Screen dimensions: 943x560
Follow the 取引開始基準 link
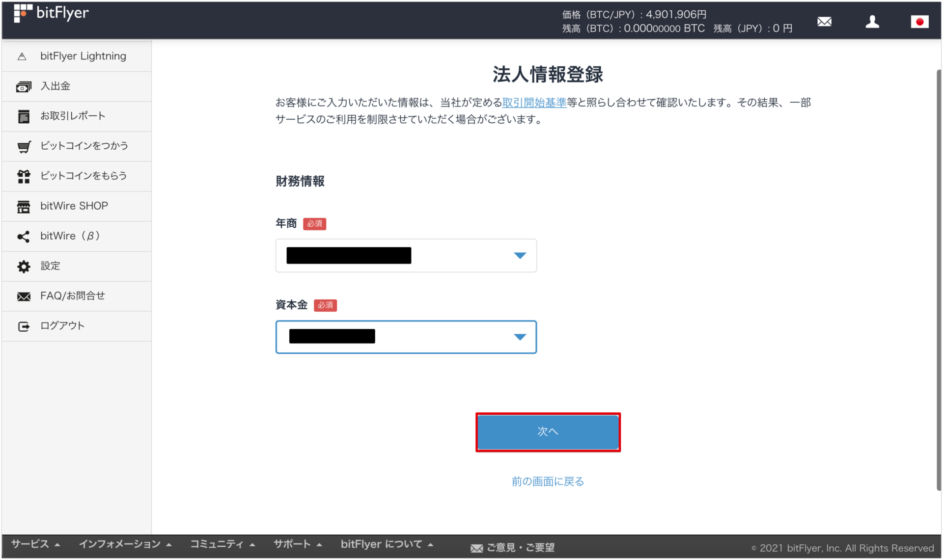tap(533, 103)
